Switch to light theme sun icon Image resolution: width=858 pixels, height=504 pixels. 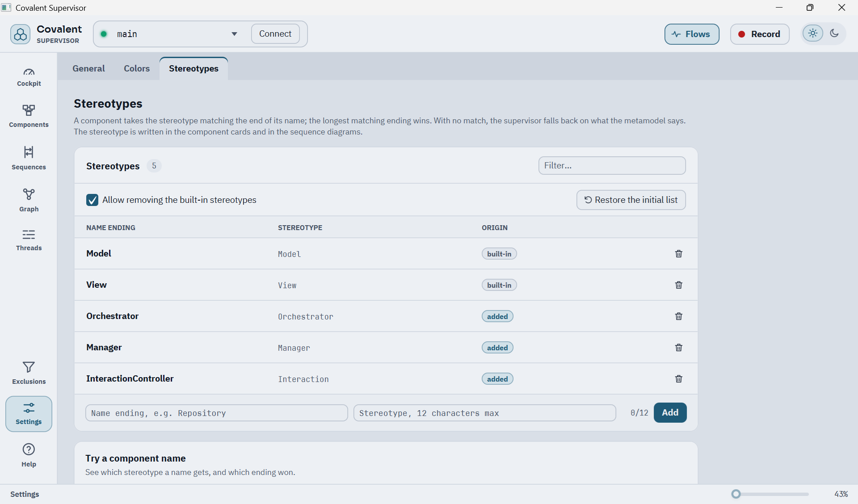tap(812, 34)
